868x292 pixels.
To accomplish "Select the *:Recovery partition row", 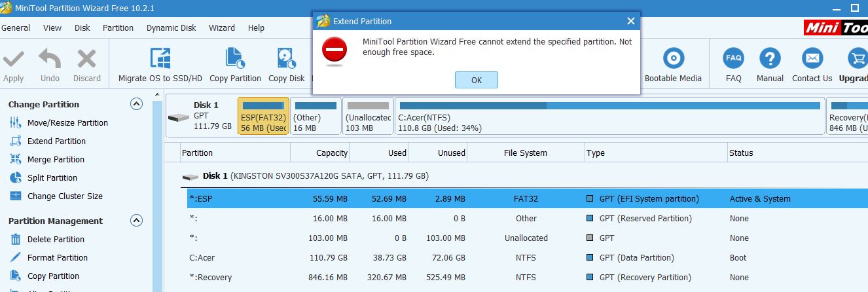I will pos(528,277).
